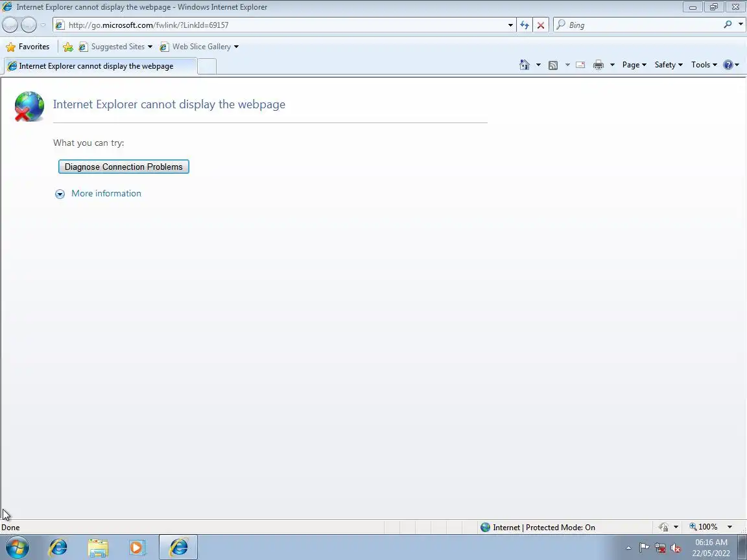Click the privacy report status bar icon

tap(663, 527)
